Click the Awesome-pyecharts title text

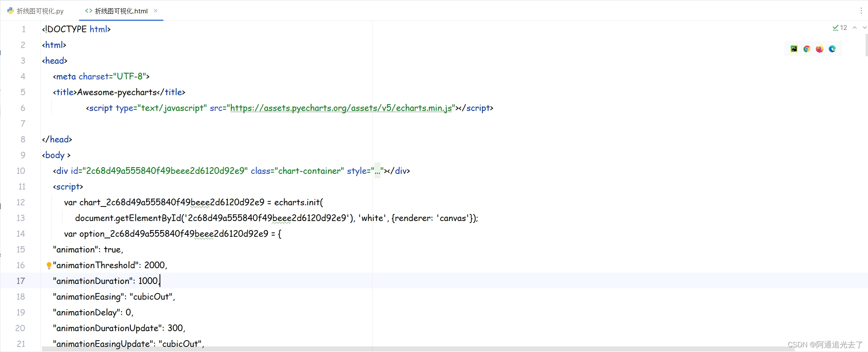click(x=117, y=92)
